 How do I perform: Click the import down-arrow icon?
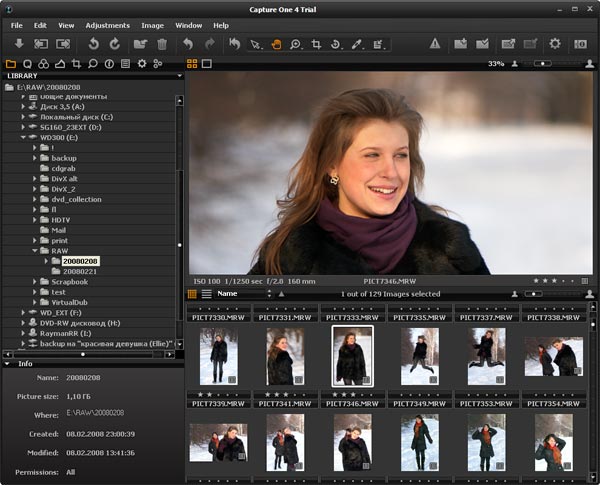pyautogui.click(x=19, y=44)
